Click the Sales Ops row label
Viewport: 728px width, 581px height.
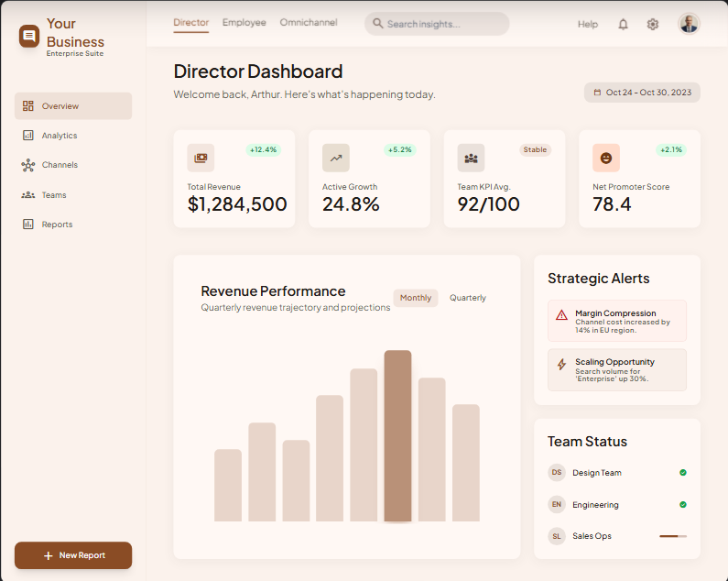pyautogui.click(x=592, y=536)
